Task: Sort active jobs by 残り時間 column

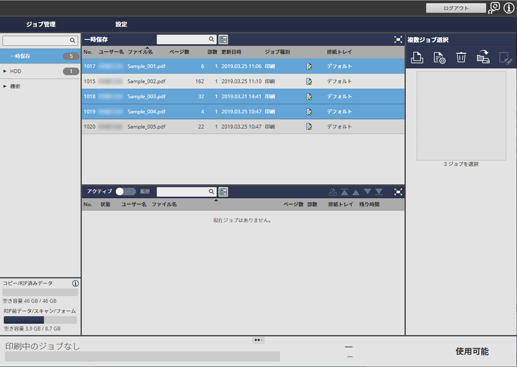Action: click(x=369, y=204)
